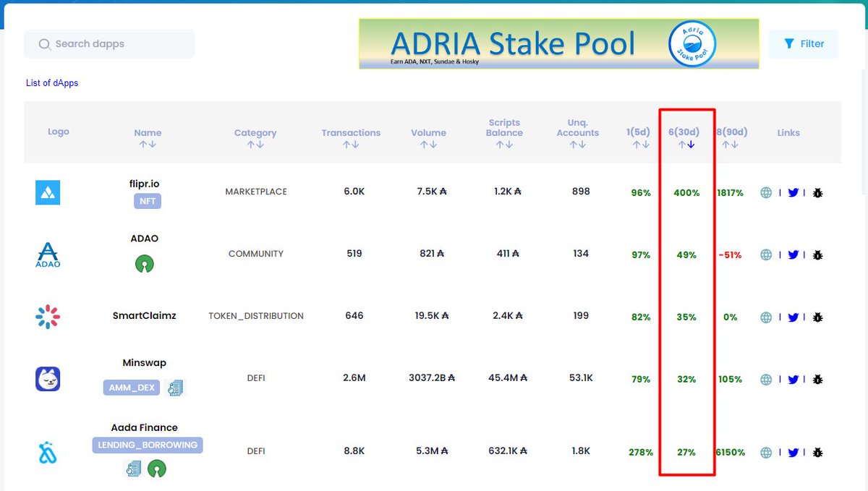Focus the Search dapps field

point(109,44)
